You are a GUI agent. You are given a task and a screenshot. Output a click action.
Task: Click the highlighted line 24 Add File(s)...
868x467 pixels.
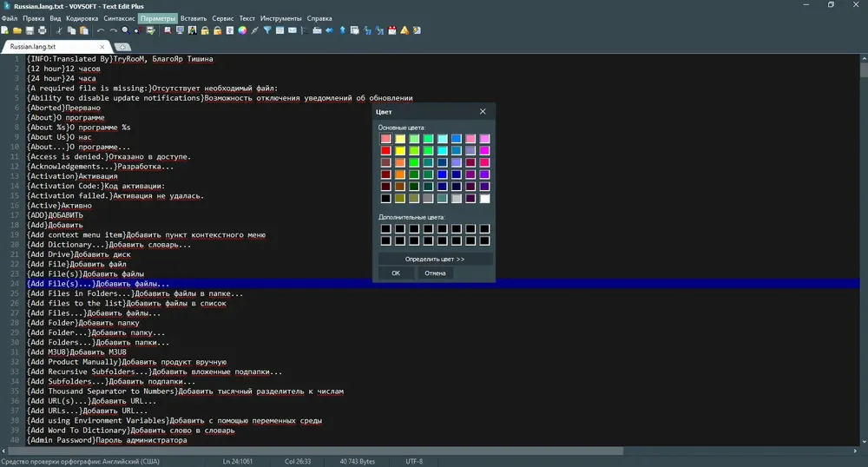[443, 284]
